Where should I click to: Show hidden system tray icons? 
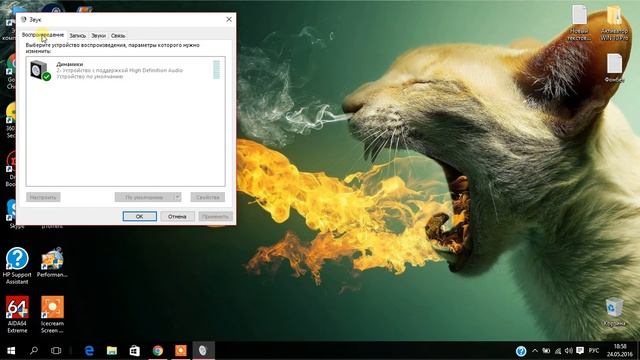click(535, 351)
